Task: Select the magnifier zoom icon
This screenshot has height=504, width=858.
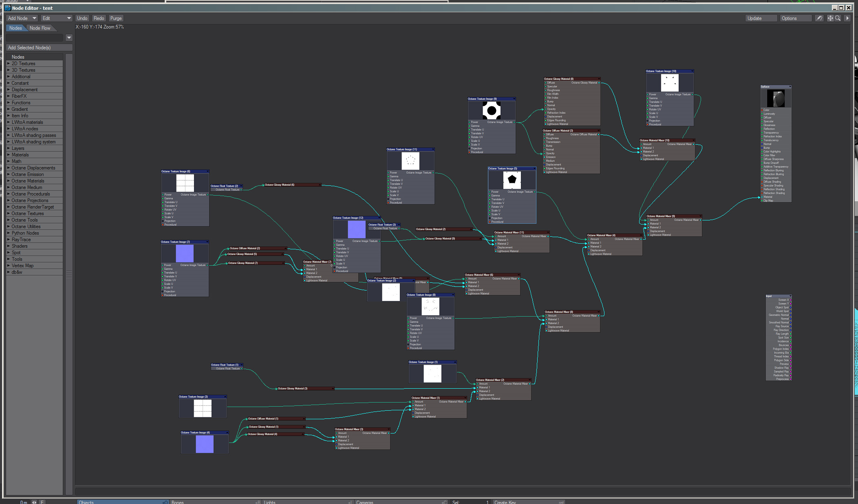Action: tap(838, 18)
